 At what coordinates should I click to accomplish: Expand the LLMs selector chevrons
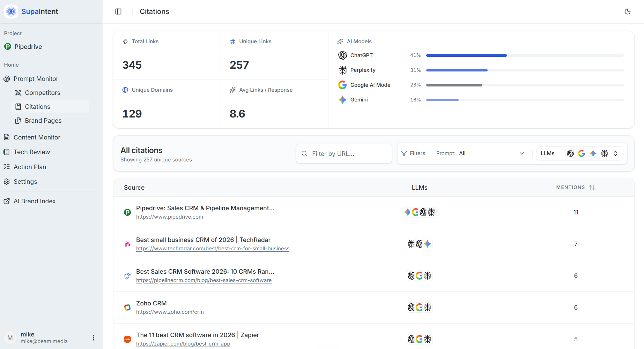tap(615, 153)
